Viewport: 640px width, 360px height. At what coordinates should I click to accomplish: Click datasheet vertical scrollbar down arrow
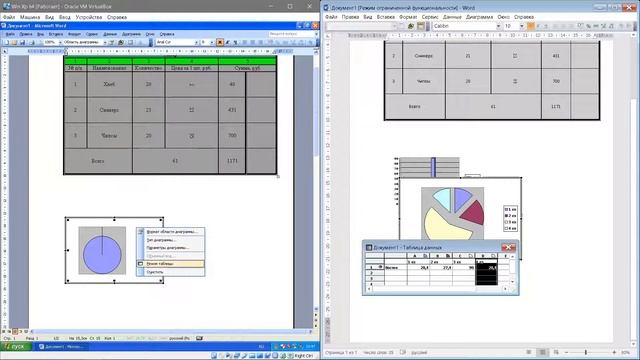click(512, 282)
